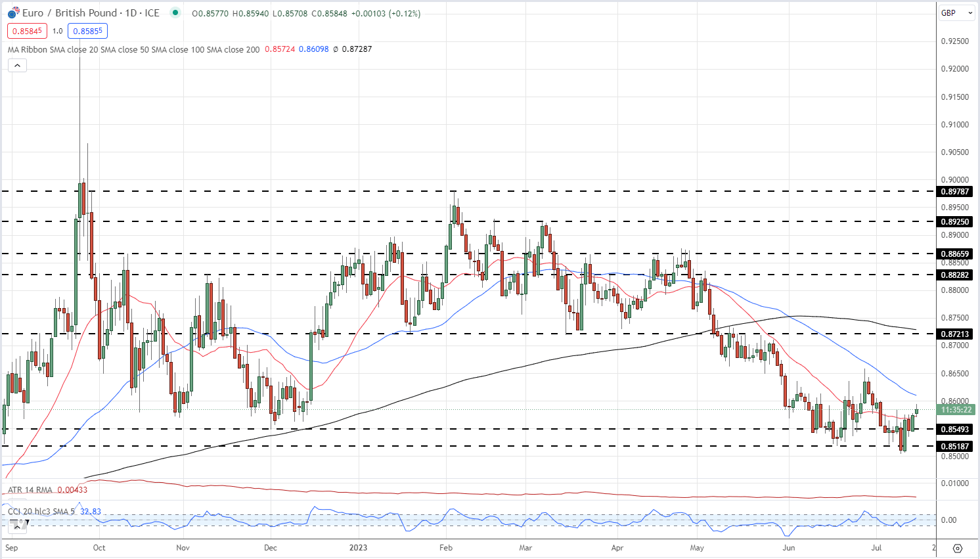Click the horizontal level label 0.88659
This screenshot has height=559, width=980.
956,254
